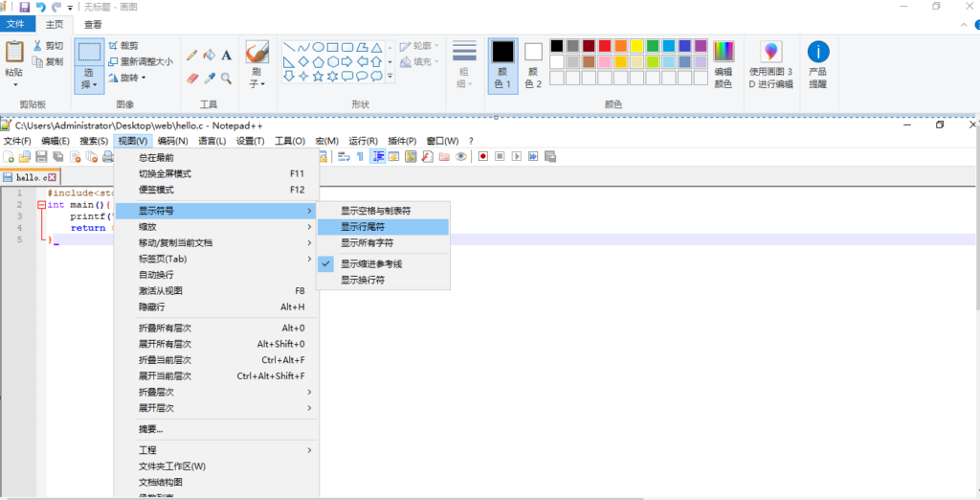Select the Color picker eyedropper tool
Image resolution: width=980 pixels, height=500 pixels.
pos(209,78)
